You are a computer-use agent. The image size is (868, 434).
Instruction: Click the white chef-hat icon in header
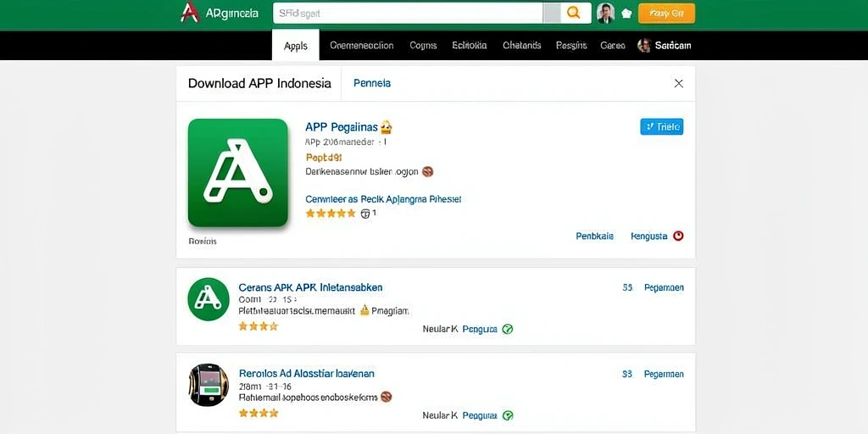click(626, 14)
